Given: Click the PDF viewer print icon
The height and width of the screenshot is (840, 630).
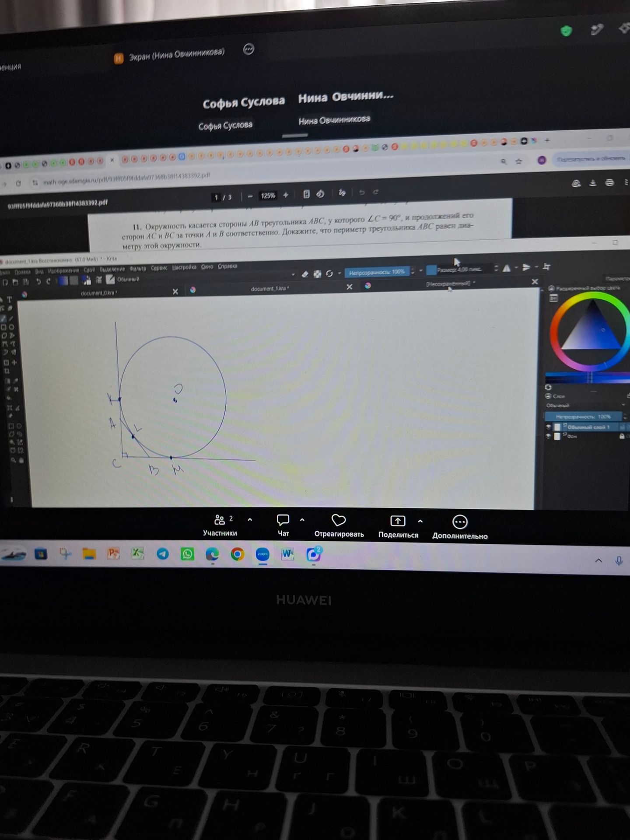Looking at the screenshot, I should pos(609,182).
